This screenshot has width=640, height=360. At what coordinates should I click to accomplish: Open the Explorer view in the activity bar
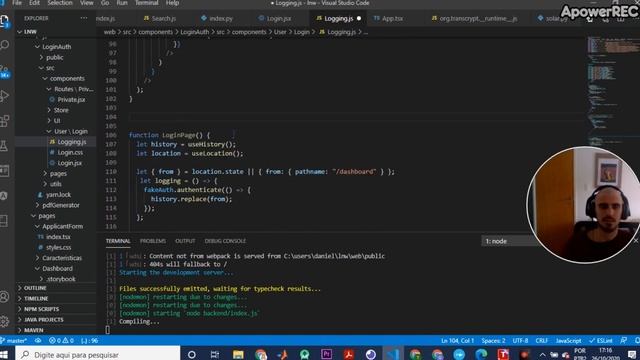[x=5, y=21]
